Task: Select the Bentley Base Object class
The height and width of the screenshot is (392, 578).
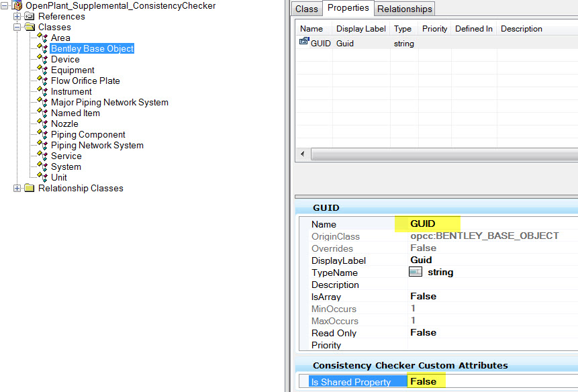Action: 92,48
